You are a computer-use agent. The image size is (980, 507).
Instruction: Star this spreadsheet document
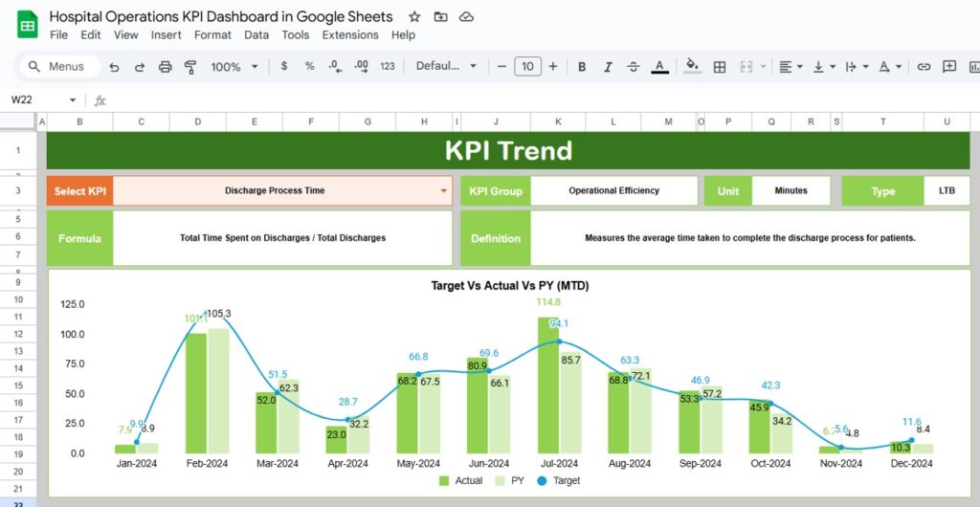[x=414, y=17]
